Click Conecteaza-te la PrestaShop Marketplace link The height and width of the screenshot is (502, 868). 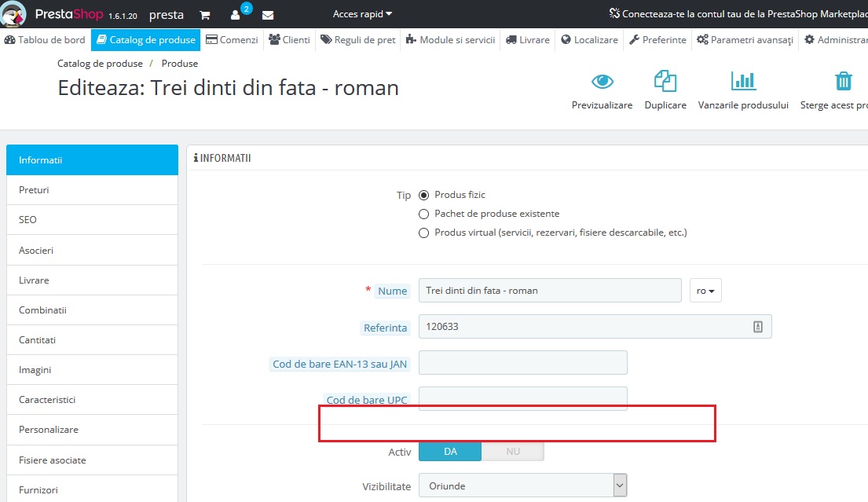[738, 14]
